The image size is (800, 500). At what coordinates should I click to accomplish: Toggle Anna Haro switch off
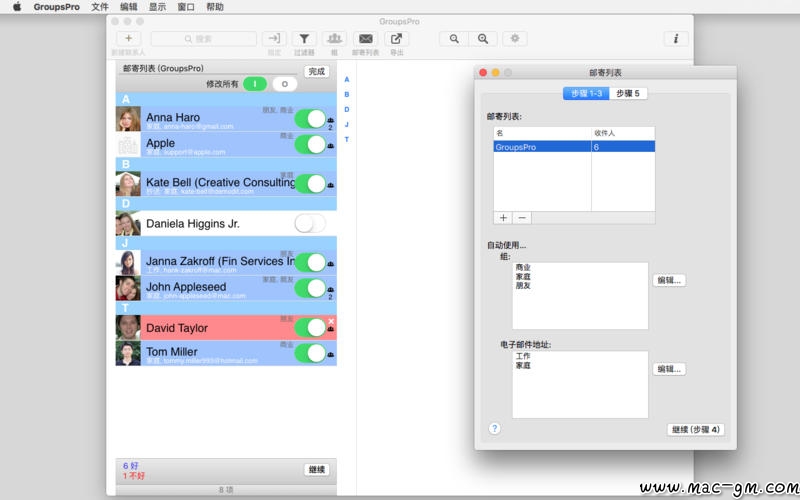tap(310, 119)
